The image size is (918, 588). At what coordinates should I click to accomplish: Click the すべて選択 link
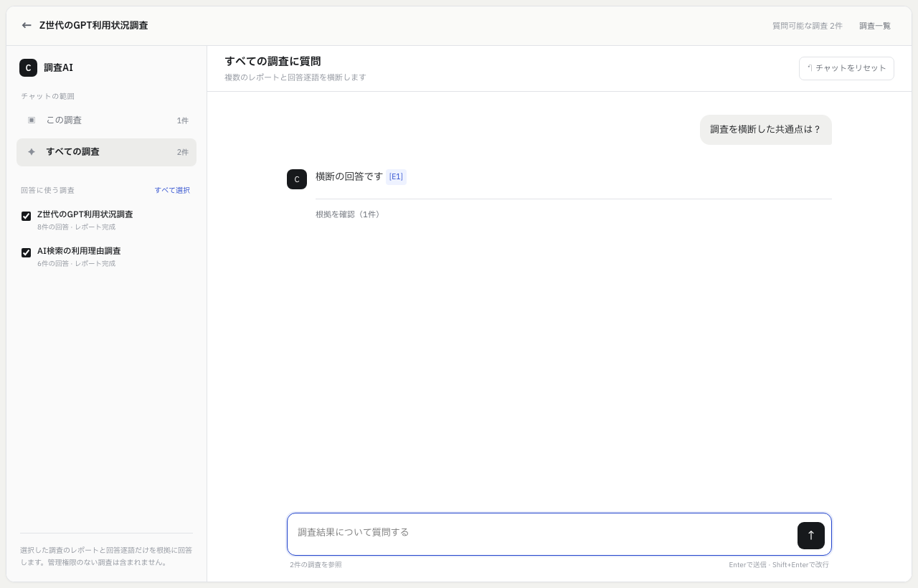coord(172,190)
